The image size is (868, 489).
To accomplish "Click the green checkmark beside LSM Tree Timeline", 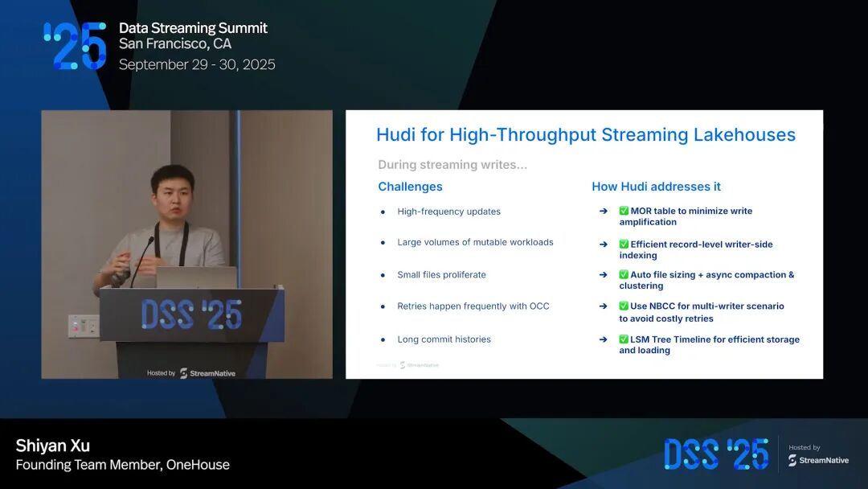I will 624,339.
